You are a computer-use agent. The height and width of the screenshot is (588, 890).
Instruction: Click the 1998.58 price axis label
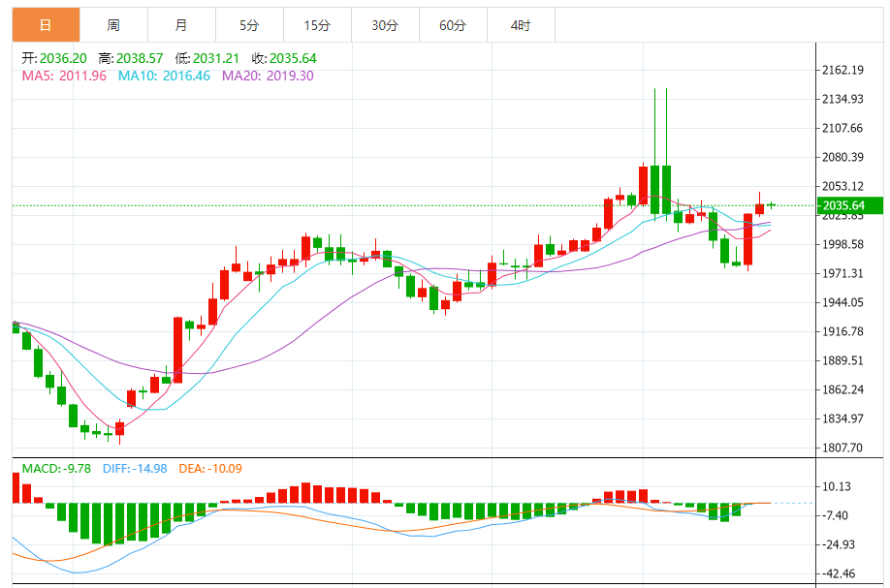coord(842,244)
